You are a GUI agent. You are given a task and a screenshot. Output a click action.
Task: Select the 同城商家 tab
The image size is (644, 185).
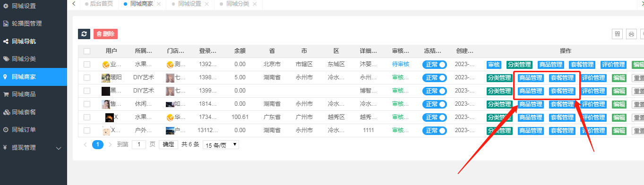[x=142, y=4]
